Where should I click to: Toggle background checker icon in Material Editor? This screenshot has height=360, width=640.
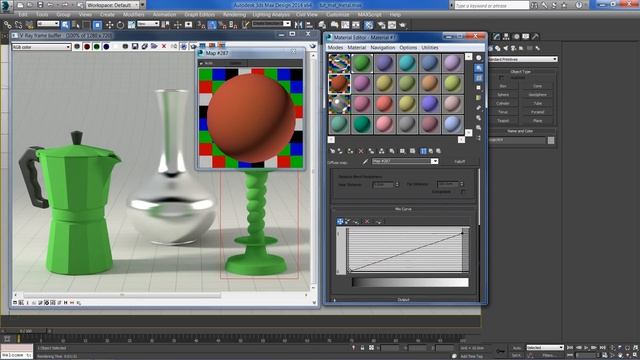click(479, 78)
